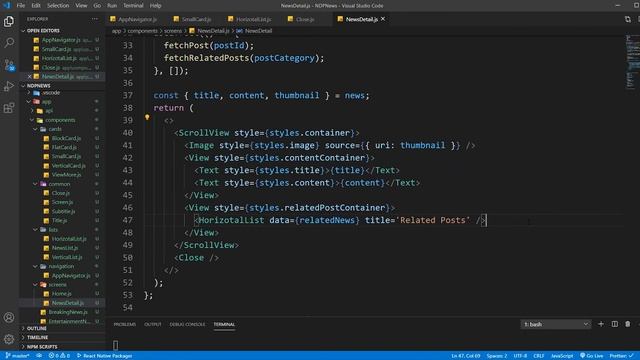640x360 pixels.
Task: Click the errors and warnings count in status bar
Action: click(x=60, y=356)
